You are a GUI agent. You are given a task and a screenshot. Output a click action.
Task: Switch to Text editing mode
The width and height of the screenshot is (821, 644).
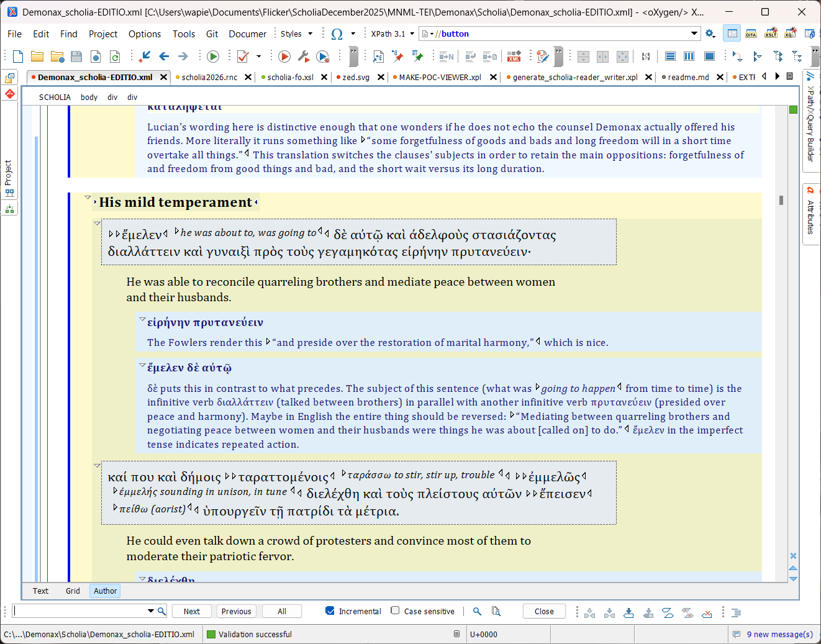40,591
